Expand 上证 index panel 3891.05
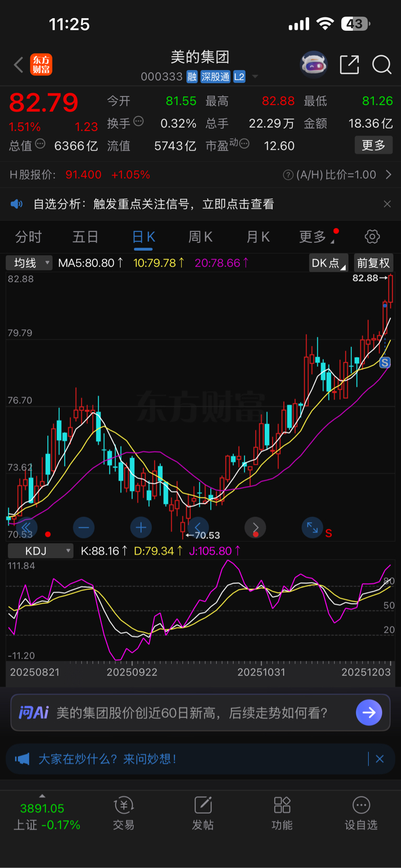This screenshot has width=401, height=868. click(x=46, y=816)
